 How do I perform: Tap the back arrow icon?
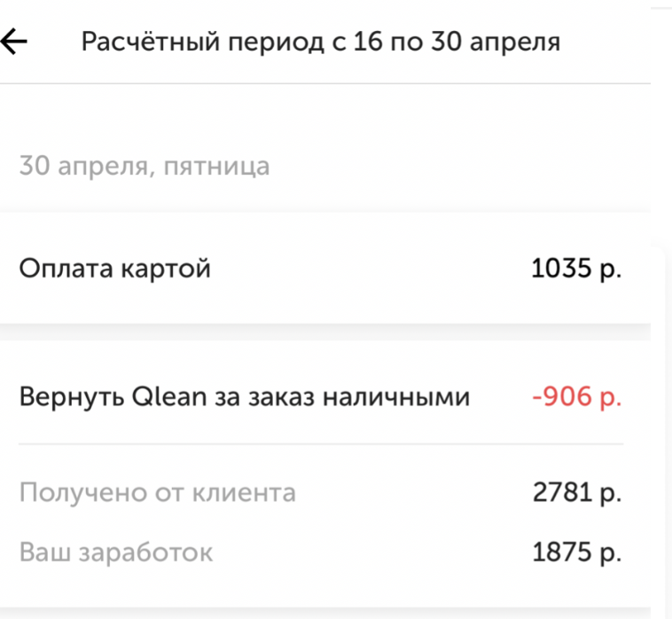click(14, 42)
